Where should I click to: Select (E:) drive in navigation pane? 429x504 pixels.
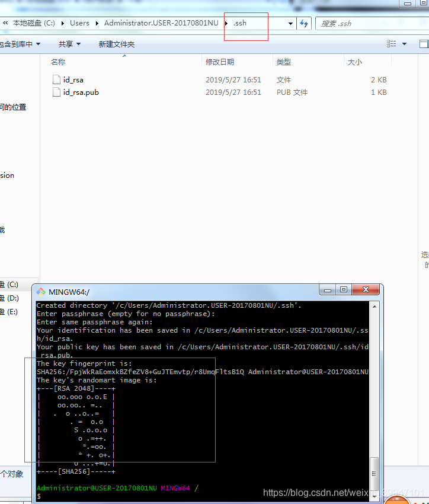9,312
